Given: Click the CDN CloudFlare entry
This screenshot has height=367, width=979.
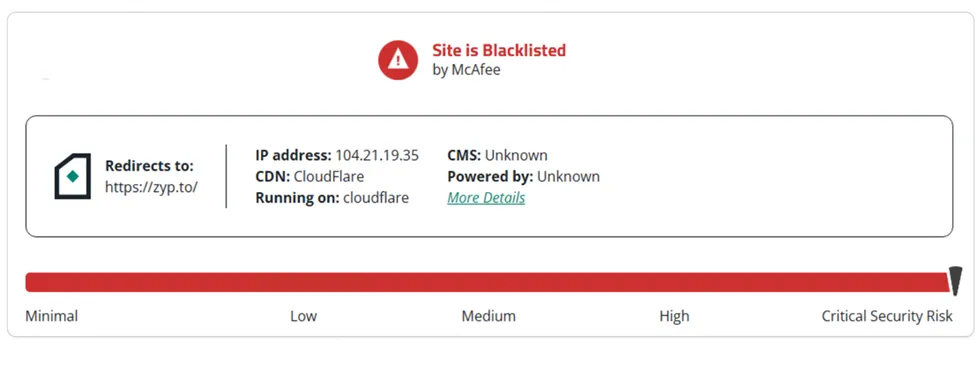Looking at the screenshot, I should tap(310, 177).
